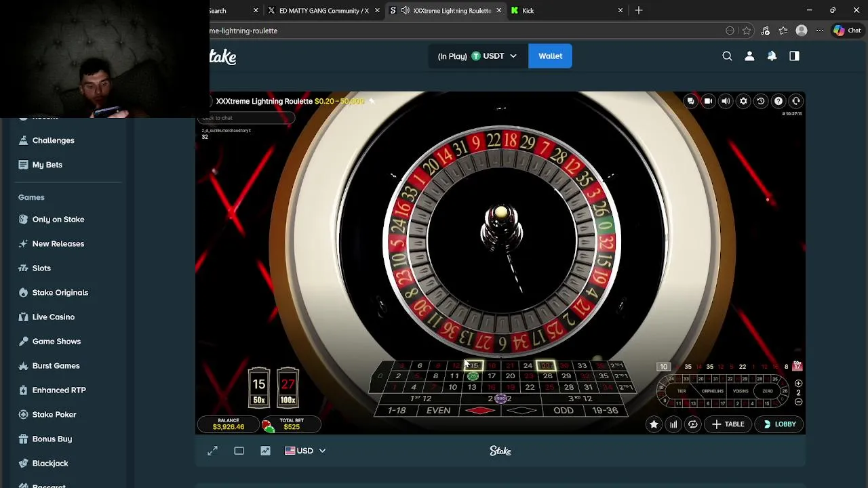The width and height of the screenshot is (868, 488).
Task: Open the USD display currency dropdown
Action: click(305, 451)
